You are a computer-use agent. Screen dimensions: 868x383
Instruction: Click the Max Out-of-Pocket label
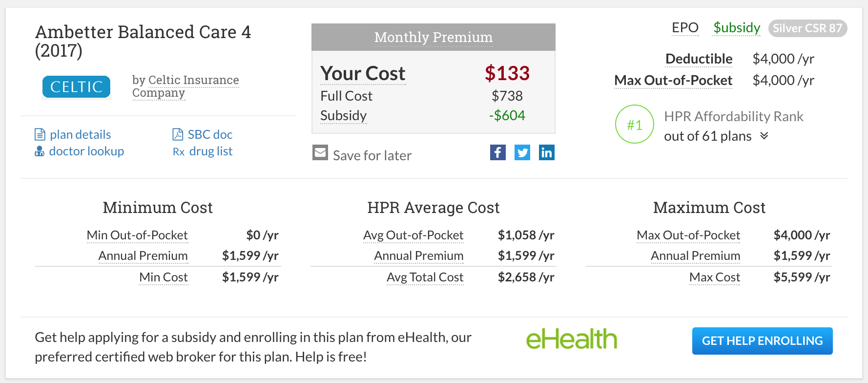673,80
